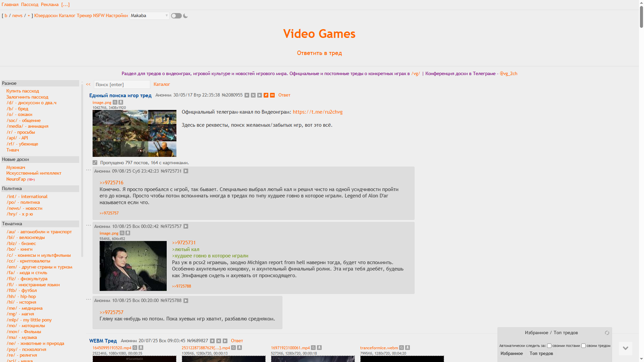
Task: Open the t.me/ru2chvg Telegram link
Action: tap(317, 112)
